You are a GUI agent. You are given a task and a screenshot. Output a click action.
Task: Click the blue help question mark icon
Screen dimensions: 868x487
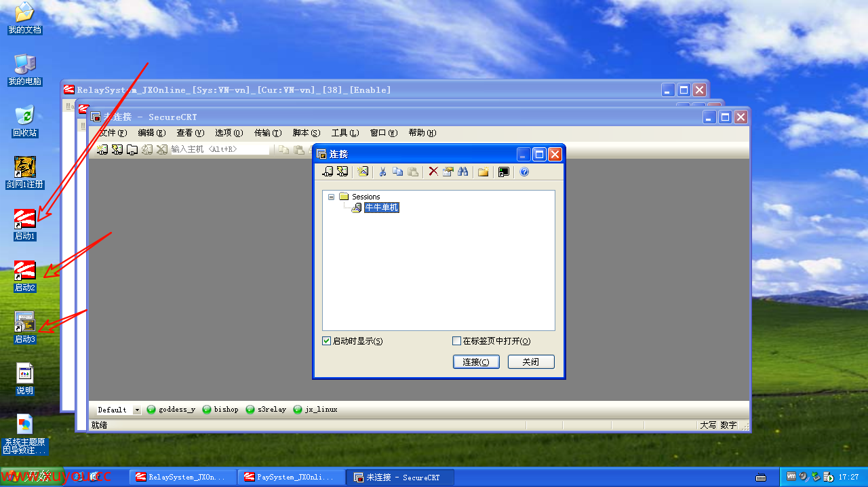524,172
